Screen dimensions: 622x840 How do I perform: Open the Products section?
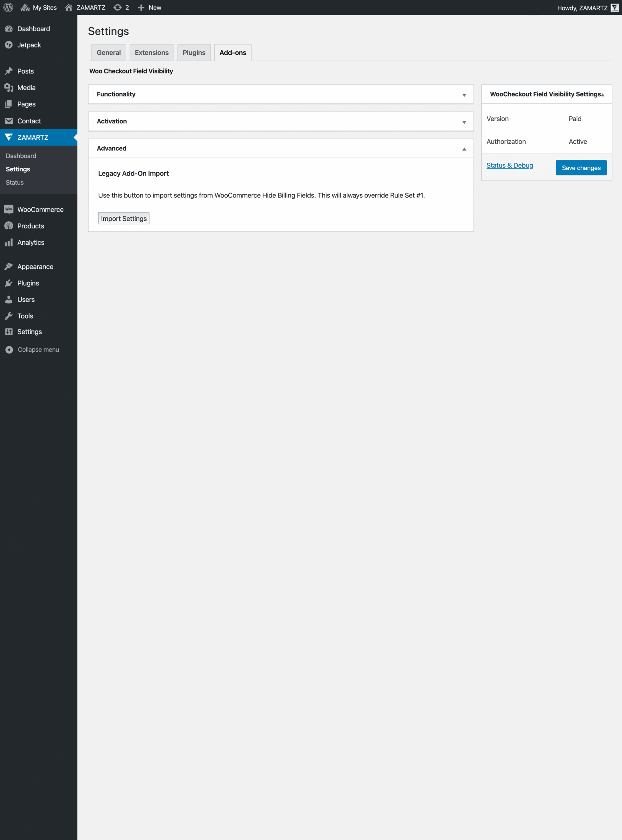(x=31, y=226)
